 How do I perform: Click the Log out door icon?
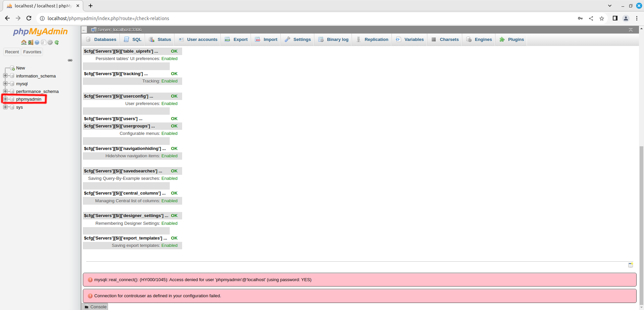pyautogui.click(x=31, y=42)
